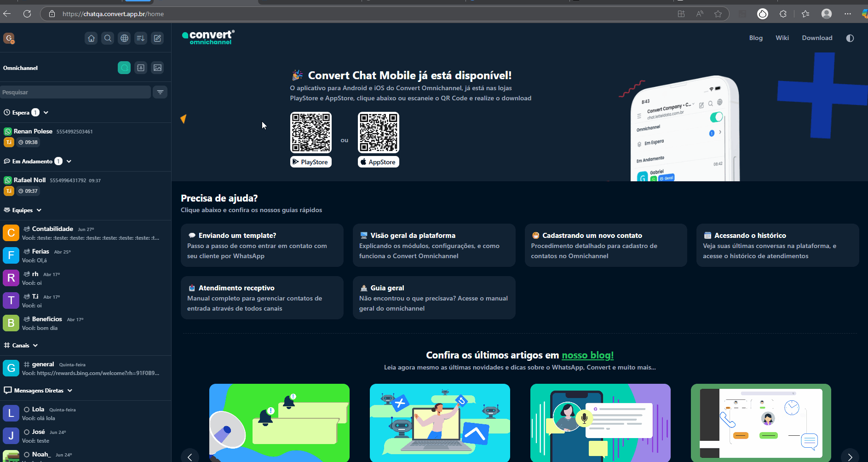Screen dimensions: 868x462
Task: Open the rh team chat
Action: tap(86, 278)
